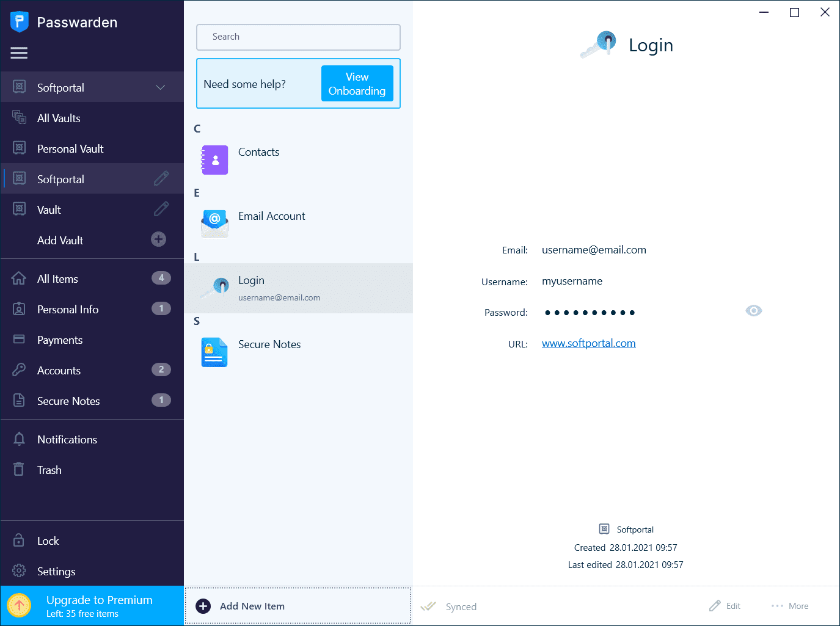
Task: Click the Payments card icon
Action: click(19, 339)
